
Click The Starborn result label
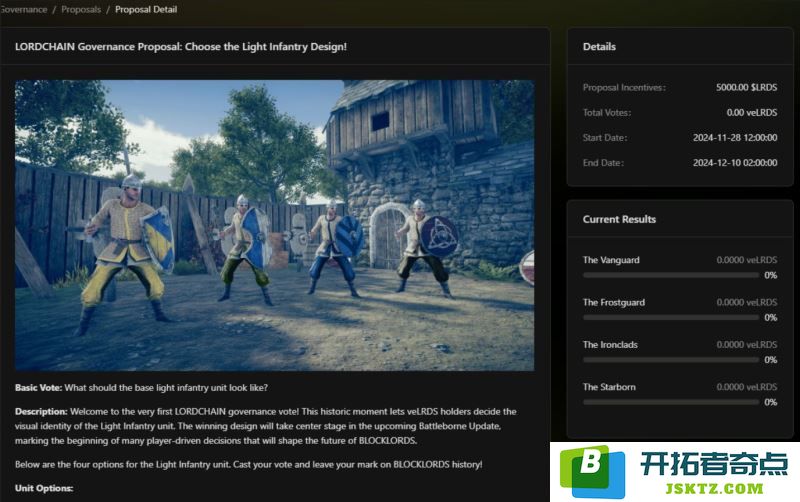click(609, 387)
